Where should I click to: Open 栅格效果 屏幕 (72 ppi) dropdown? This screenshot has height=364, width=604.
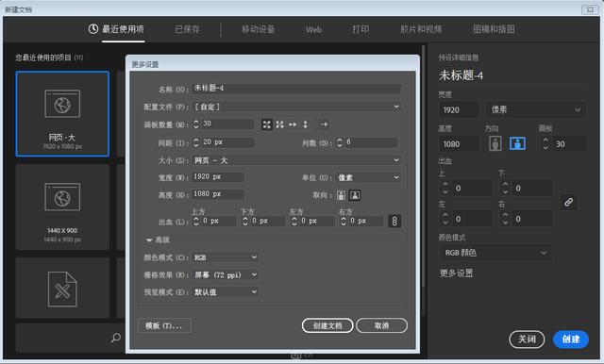pyautogui.click(x=225, y=274)
